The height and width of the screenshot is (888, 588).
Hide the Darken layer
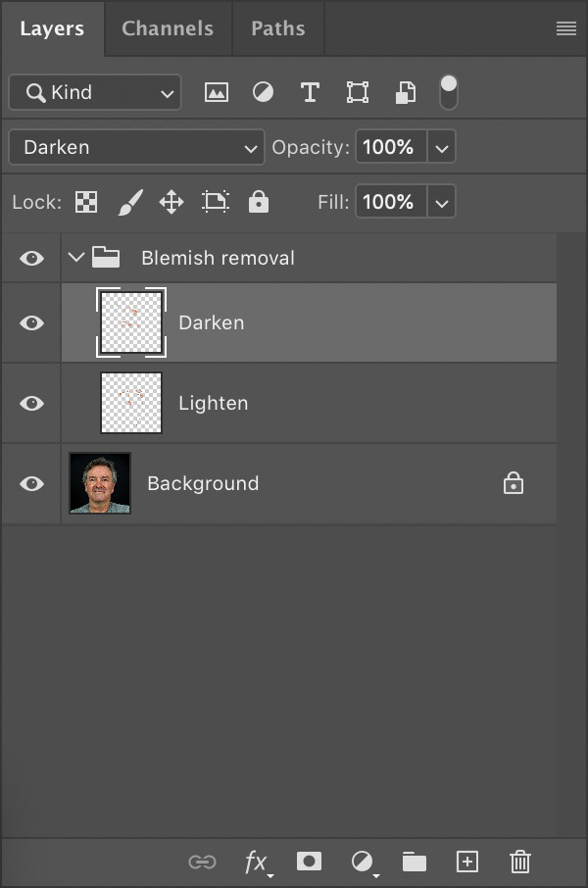pyautogui.click(x=32, y=322)
